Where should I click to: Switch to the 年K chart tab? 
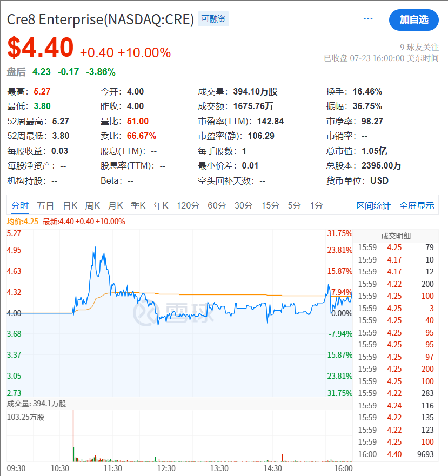click(161, 205)
